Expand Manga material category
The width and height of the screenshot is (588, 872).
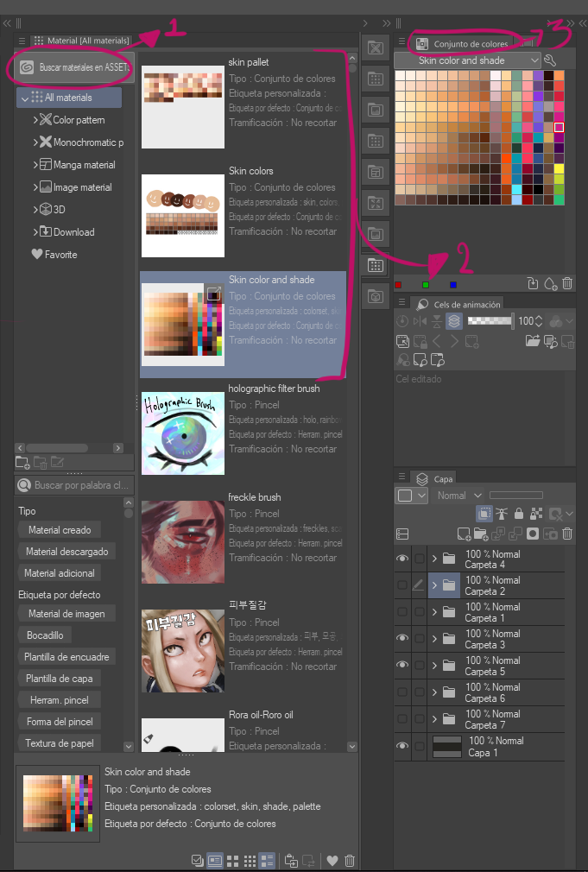coord(35,165)
